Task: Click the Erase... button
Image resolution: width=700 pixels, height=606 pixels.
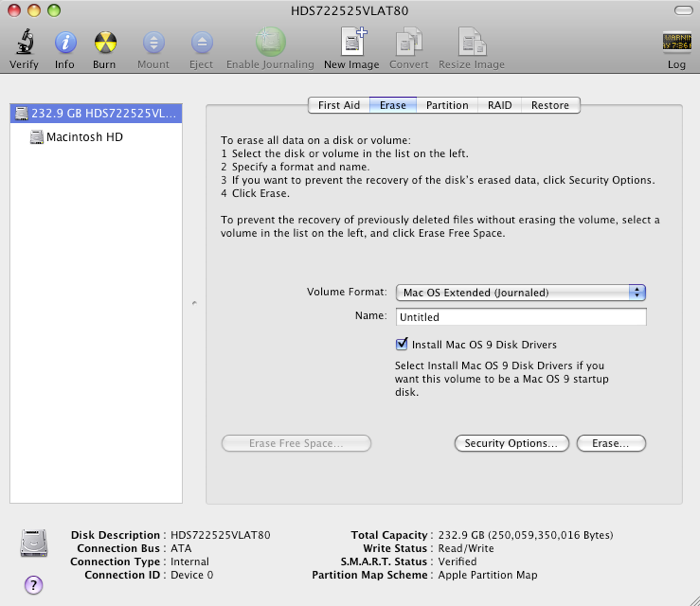Action: [x=611, y=443]
